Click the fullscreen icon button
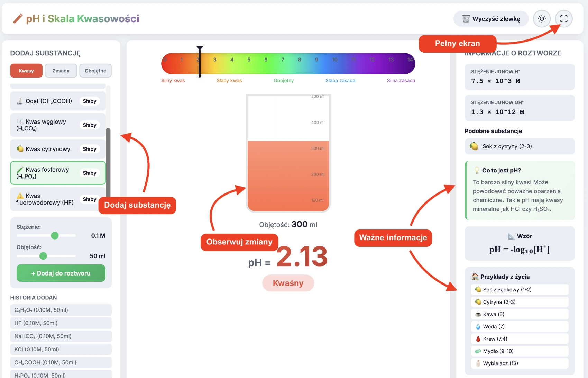The height and width of the screenshot is (378, 588). coord(564,19)
